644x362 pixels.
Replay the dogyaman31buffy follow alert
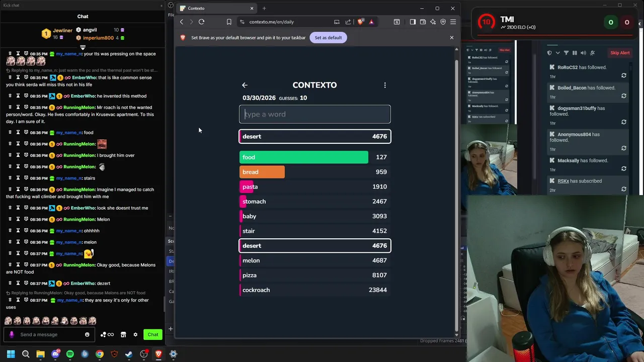click(x=624, y=122)
